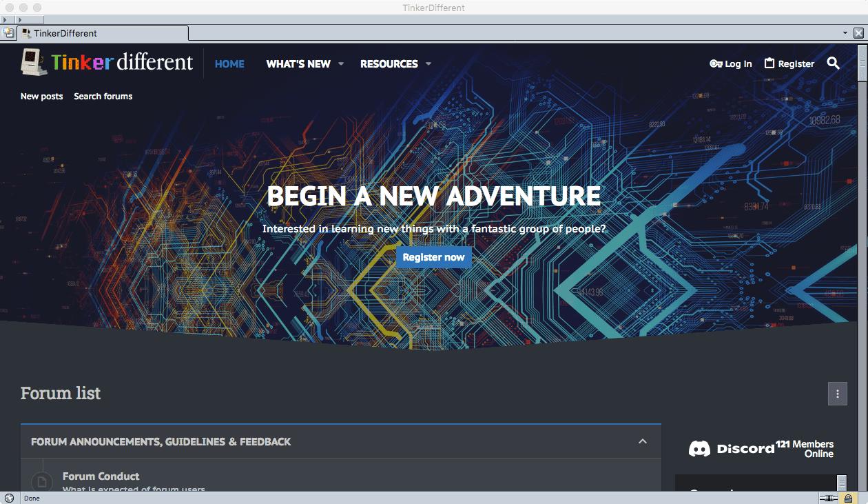Click the 'Done' status bar text
This screenshot has height=504, width=868.
point(32,498)
